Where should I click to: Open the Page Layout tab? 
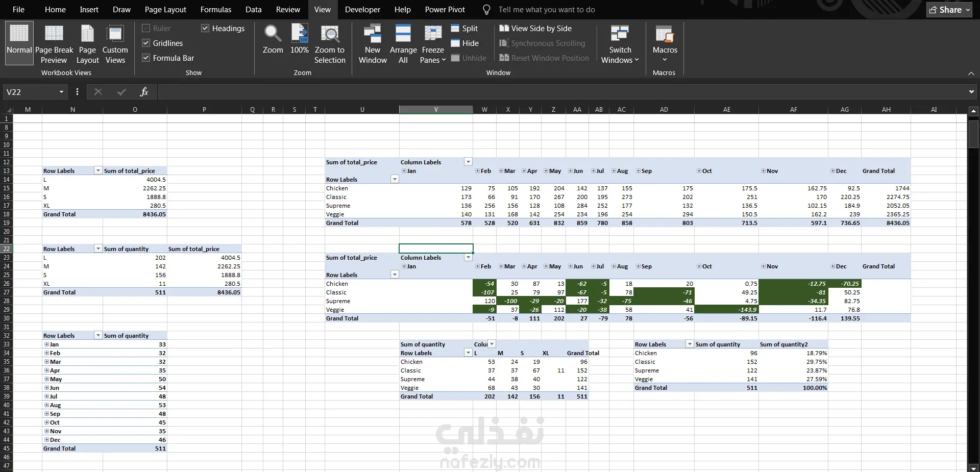point(165,10)
